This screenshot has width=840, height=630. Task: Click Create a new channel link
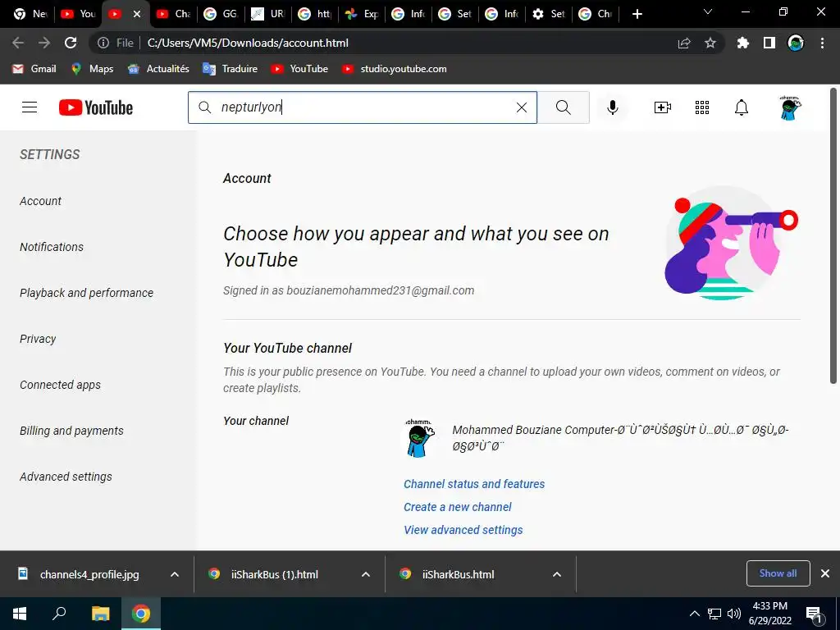[458, 507]
